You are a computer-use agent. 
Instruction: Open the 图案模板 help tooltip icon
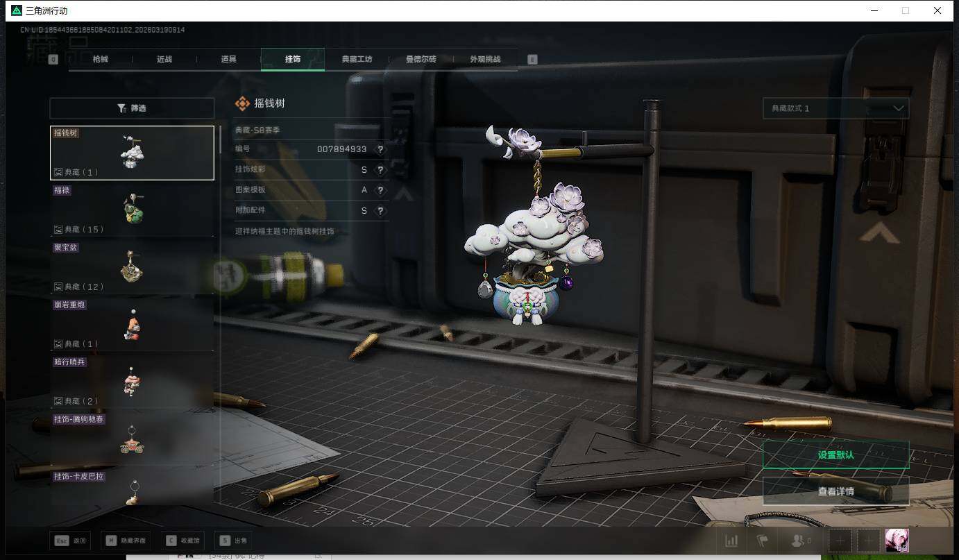click(x=380, y=190)
